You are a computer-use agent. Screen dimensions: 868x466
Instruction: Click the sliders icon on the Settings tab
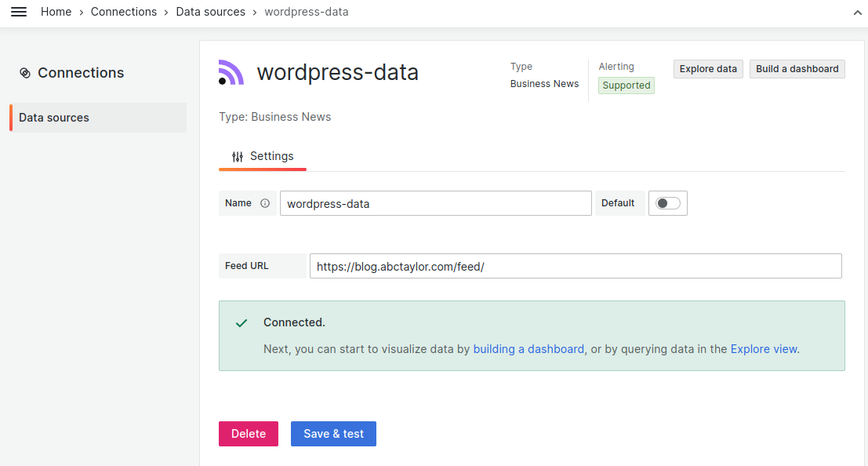click(237, 156)
